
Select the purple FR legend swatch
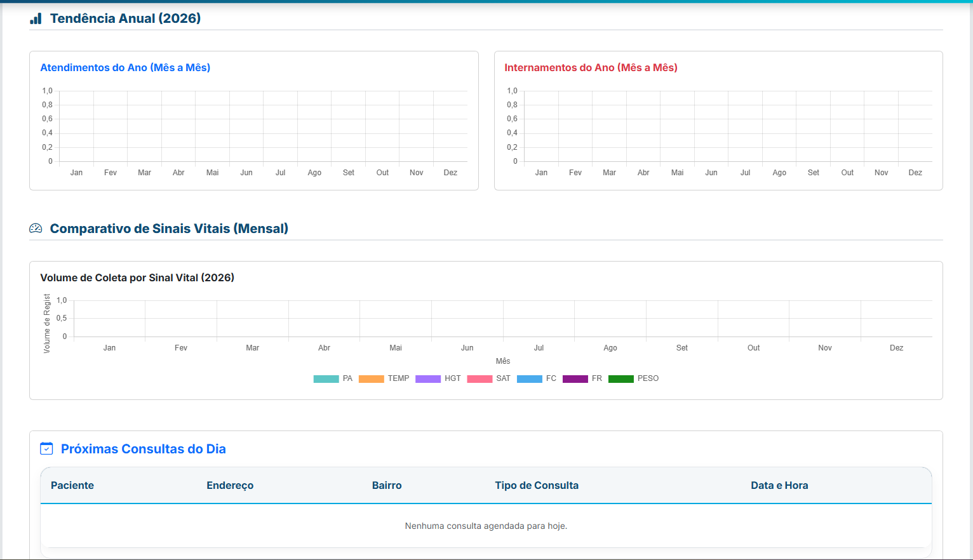(575, 379)
